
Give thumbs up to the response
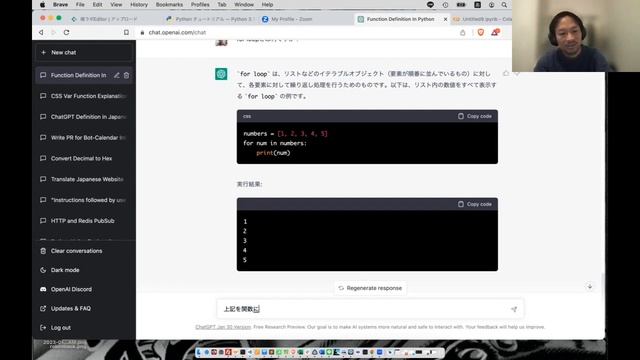click(506, 73)
